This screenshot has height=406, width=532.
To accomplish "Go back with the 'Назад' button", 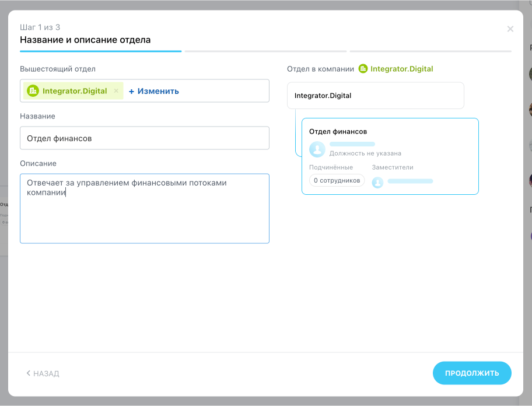I will click(x=43, y=373).
